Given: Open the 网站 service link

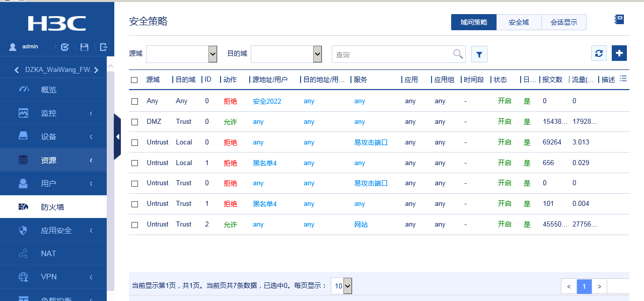Looking at the screenshot, I should [361, 224].
